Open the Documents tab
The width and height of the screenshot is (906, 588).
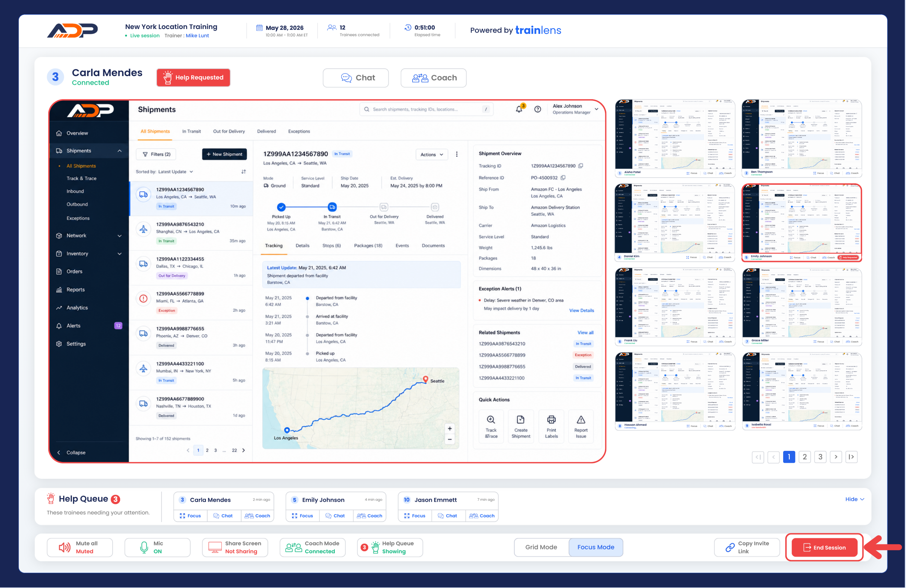click(x=433, y=246)
